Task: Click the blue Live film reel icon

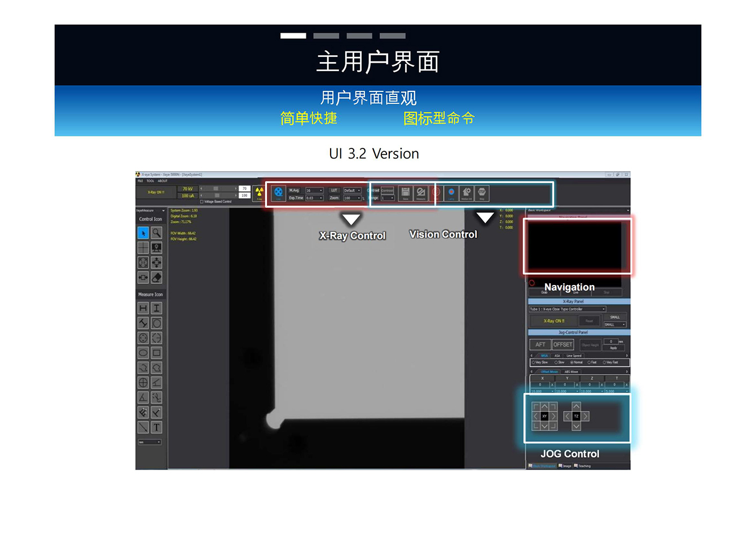Action: [279, 192]
